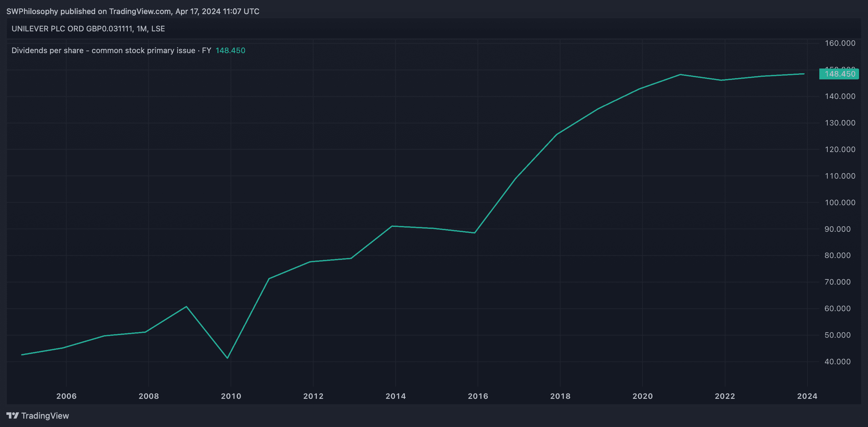The height and width of the screenshot is (427, 868).
Task: Click the Dividends per share indicator label
Action: [111, 51]
